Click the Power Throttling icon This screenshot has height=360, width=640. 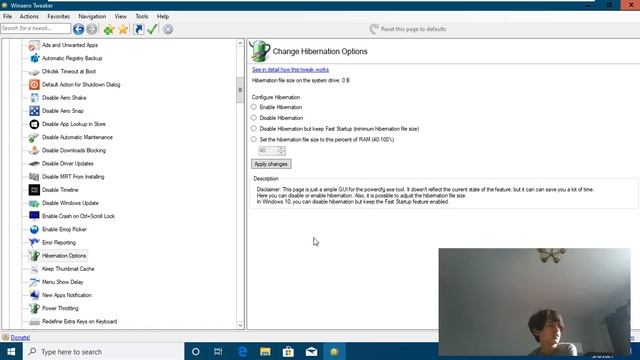click(x=34, y=309)
